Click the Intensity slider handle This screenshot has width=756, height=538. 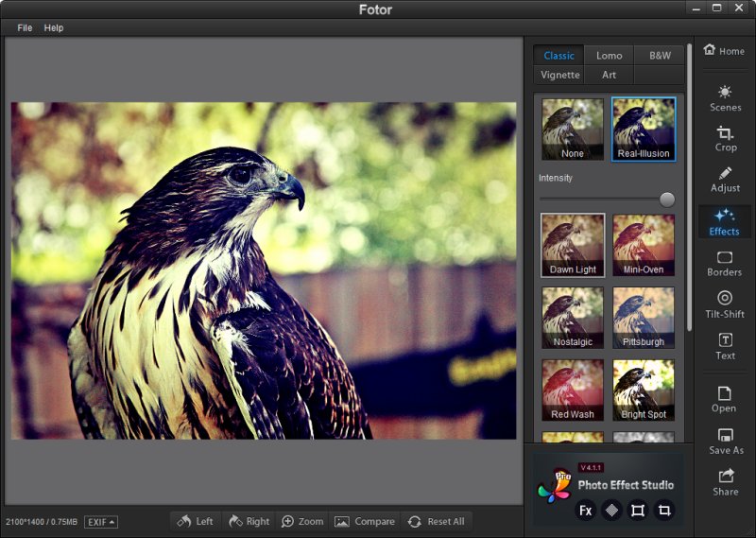(x=667, y=200)
